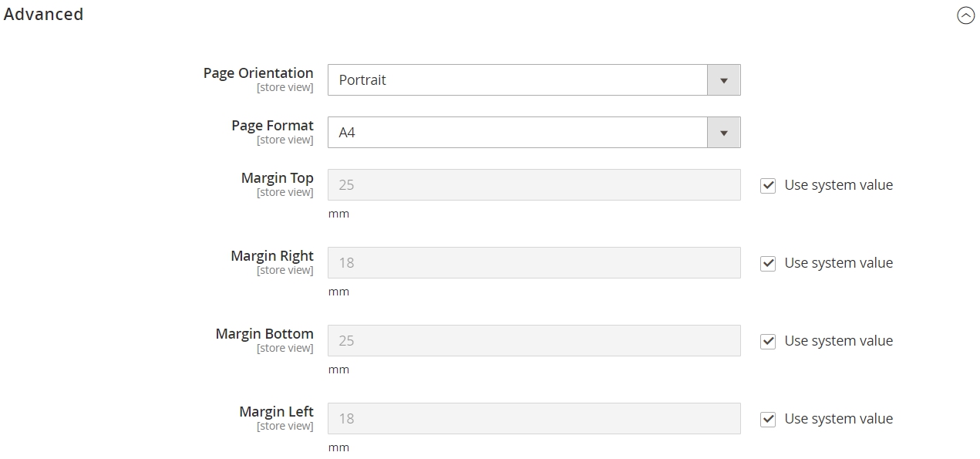Image resolution: width=980 pixels, height=459 pixels.
Task: Click the arrow button on the Page Format select
Action: (x=724, y=133)
